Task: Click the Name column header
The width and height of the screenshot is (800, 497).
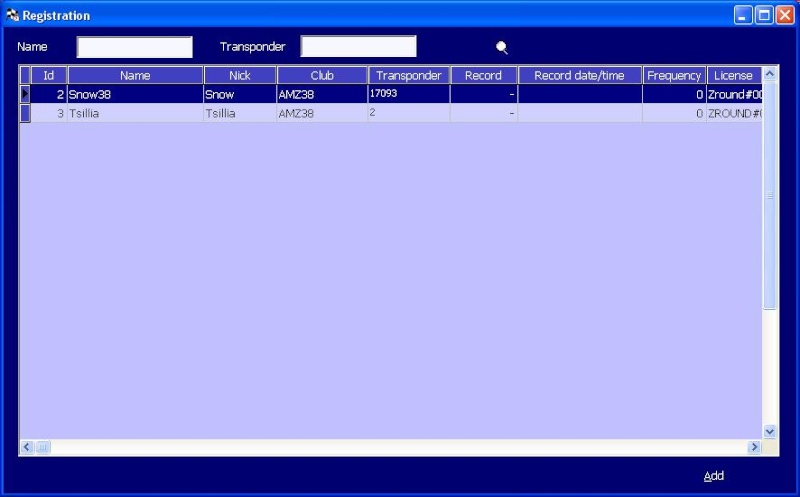Action: [135, 76]
